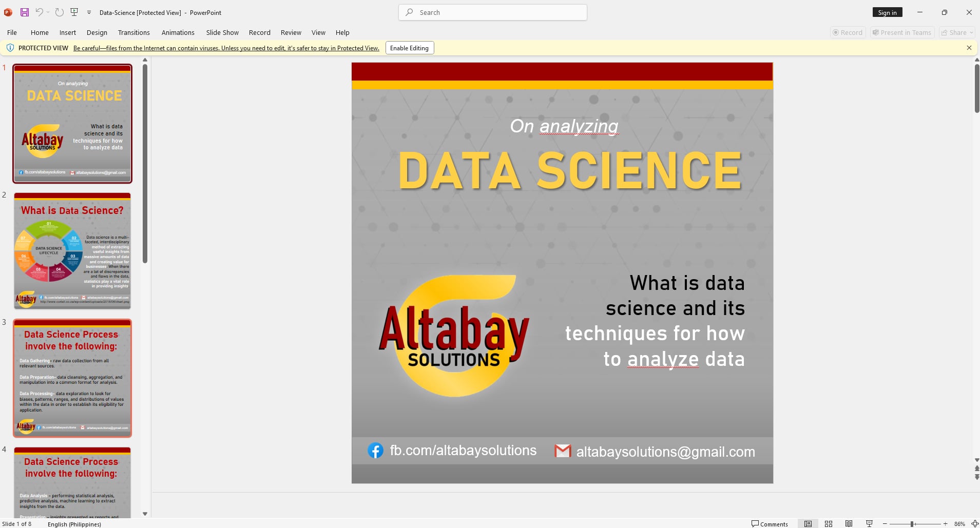Select slide 4 thumbnail with Data Analysis text

tap(72, 482)
